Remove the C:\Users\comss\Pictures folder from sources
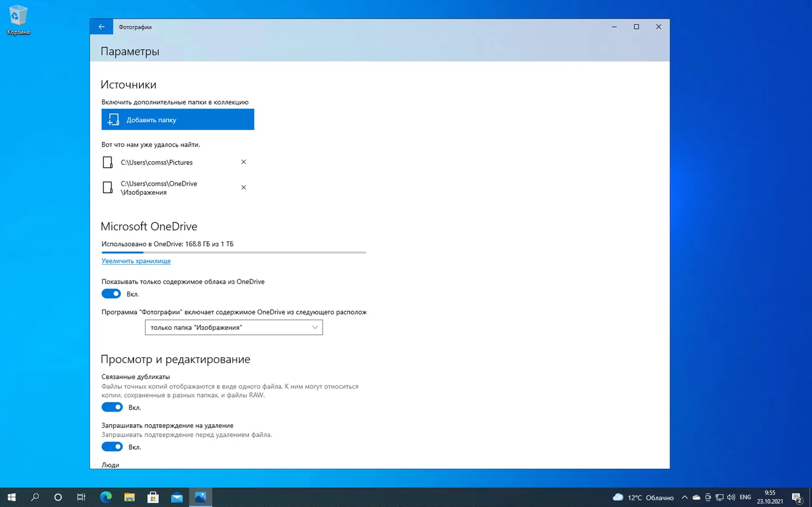 pyautogui.click(x=244, y=162)
